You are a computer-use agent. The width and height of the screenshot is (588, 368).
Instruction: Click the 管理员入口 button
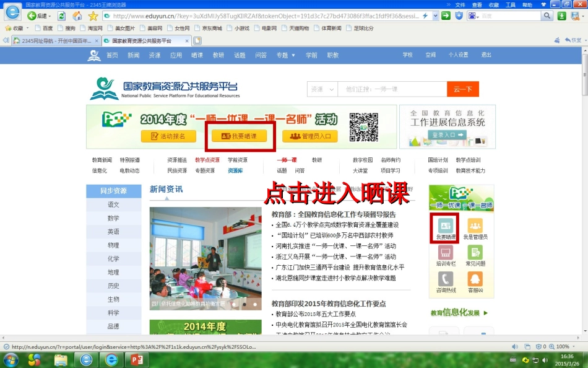pos(311,136)
